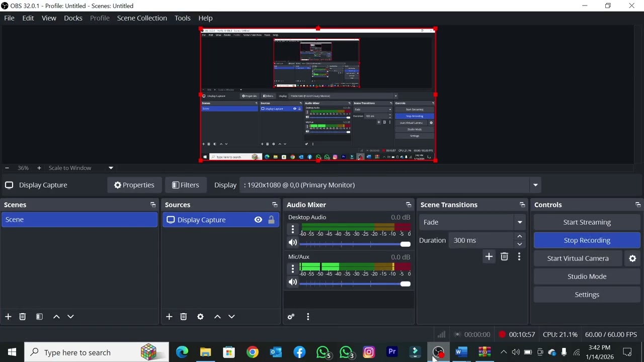The height and width of the screenshot is (362, 644).
Task: Move scene up arrow in Scenes panel
Action: [56, 317]
